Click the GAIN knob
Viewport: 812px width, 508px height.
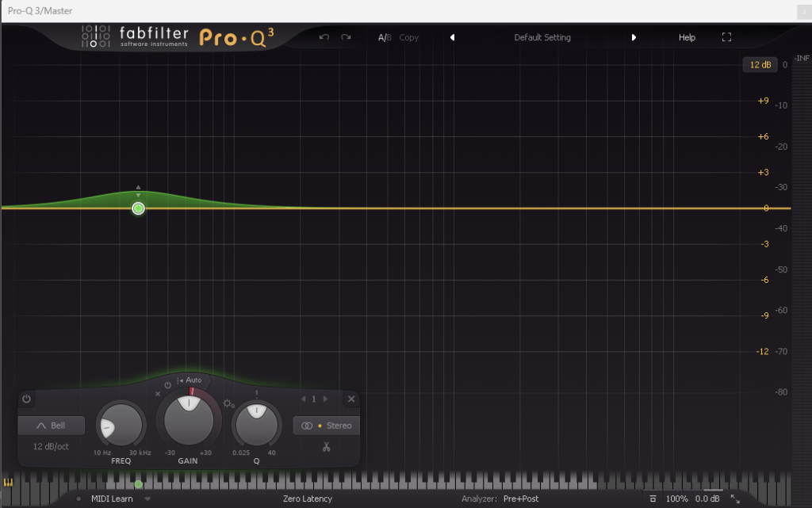189,420
